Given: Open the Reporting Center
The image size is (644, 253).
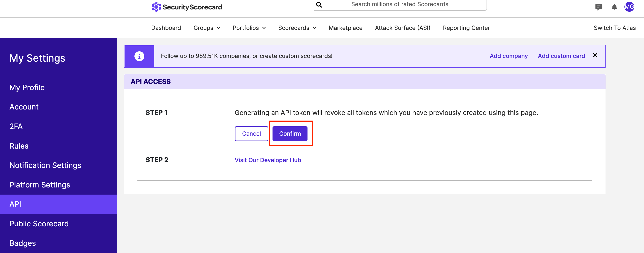Looking at the screenshot, I should point(466,28).
